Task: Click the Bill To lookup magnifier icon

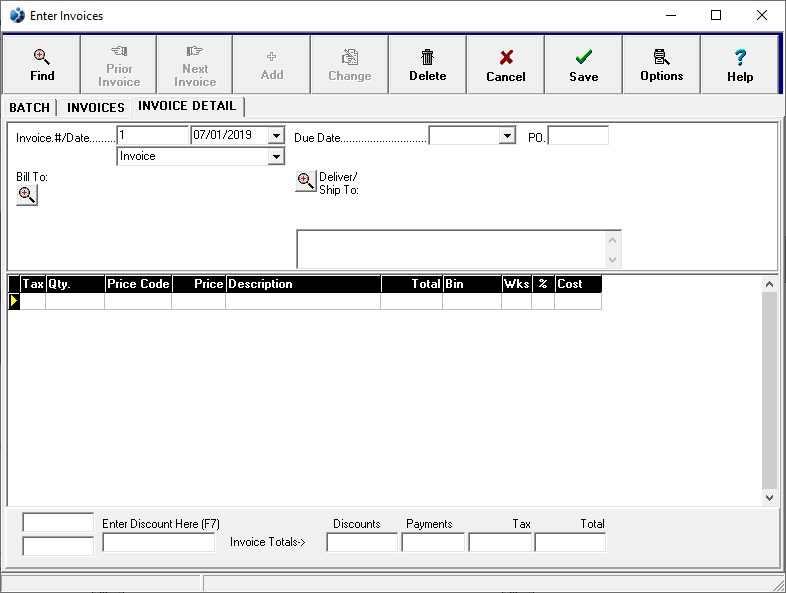Action: [x=27, y=195]
